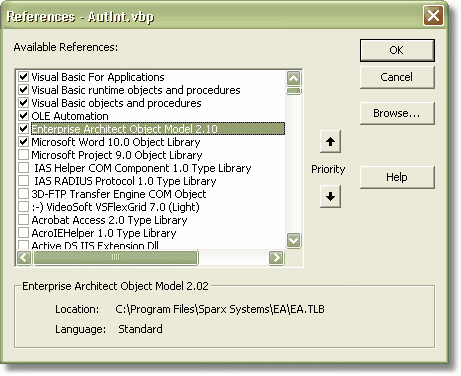The image size is (461, 376).
Task: Uncheck OLE Automation reference
Action: (23, 116)
